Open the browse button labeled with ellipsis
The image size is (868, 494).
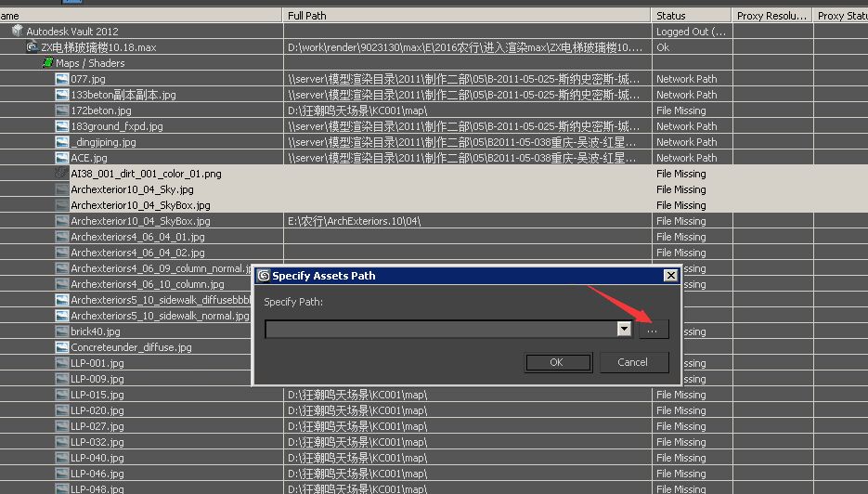click(652, 330)
